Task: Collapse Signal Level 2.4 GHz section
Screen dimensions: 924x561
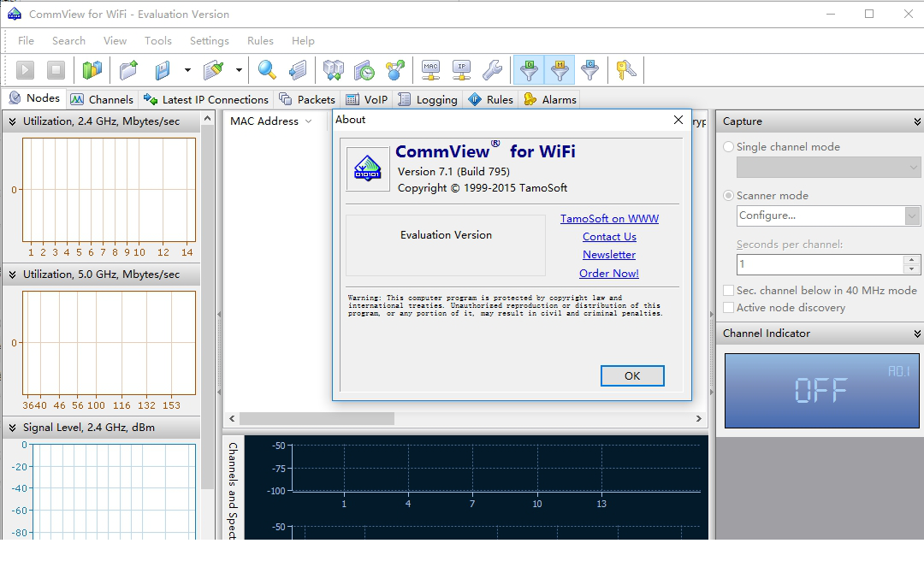Action: [12, 428]
